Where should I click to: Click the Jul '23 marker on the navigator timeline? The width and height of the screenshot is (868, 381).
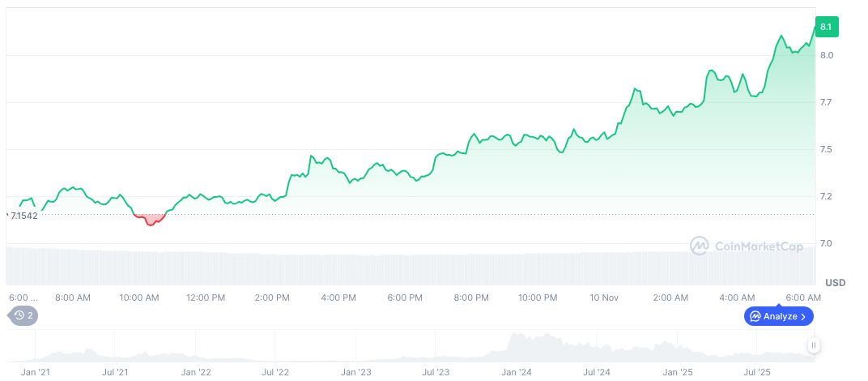[436, 373]
